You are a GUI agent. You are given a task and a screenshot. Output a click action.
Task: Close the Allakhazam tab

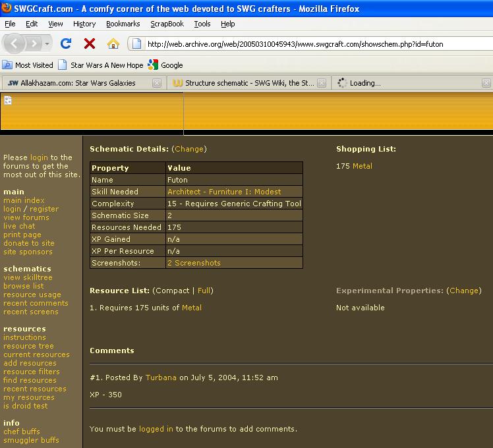click(x=156, y=83)
